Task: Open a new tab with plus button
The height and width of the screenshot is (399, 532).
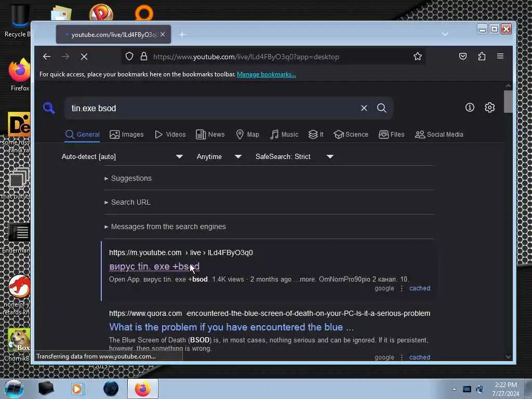Action: pos(182,34)
